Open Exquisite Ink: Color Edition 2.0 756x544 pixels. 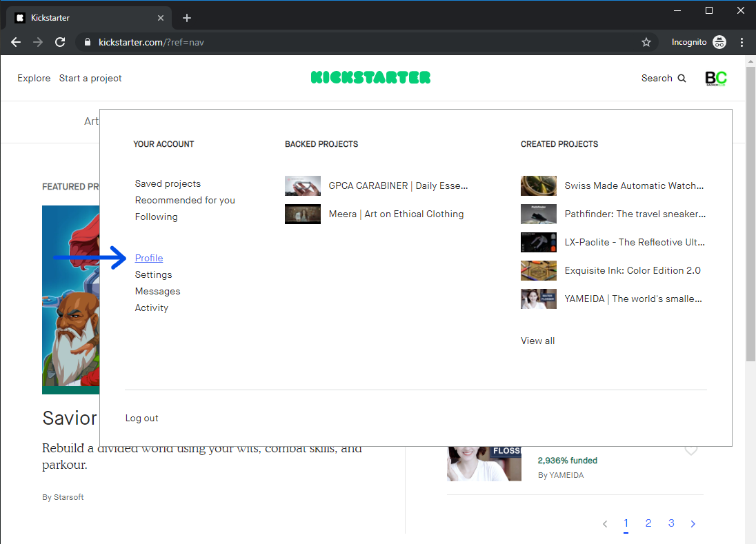(633, 270)
